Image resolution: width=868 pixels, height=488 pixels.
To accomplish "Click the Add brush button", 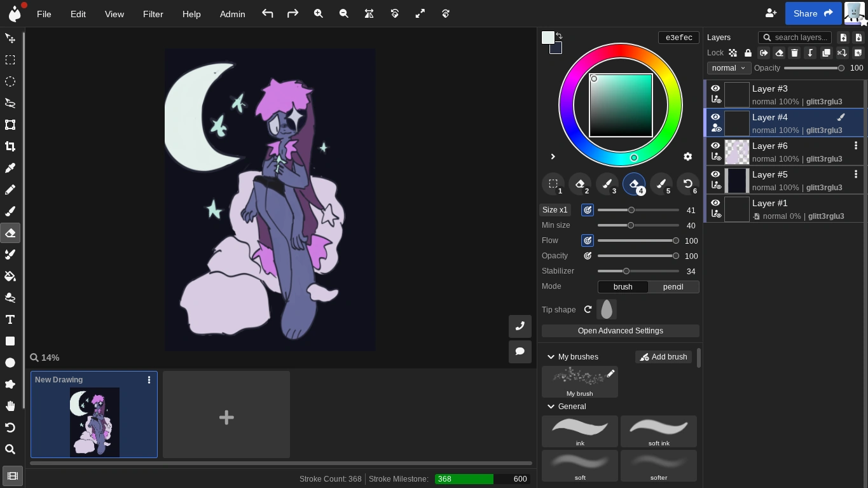I will [663, 357].
